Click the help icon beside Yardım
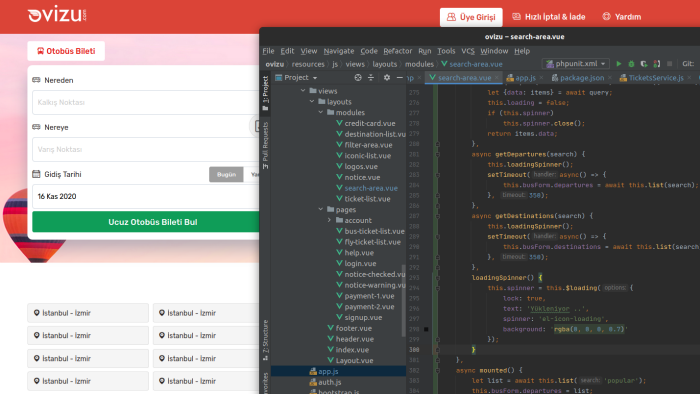Screen dimensions: 700x394 coord(606,17)
